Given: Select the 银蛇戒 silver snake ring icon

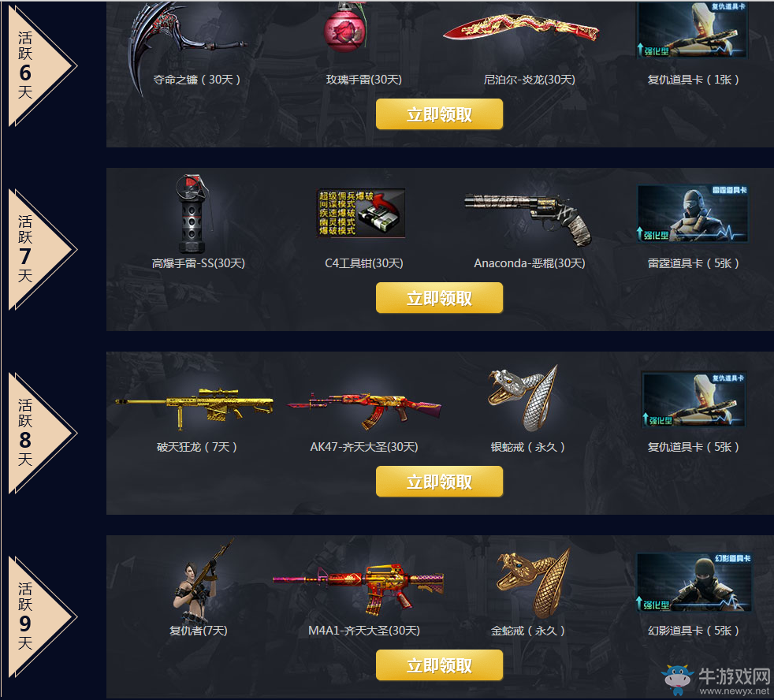Looking at the screenshot, I should pos(523,398).
